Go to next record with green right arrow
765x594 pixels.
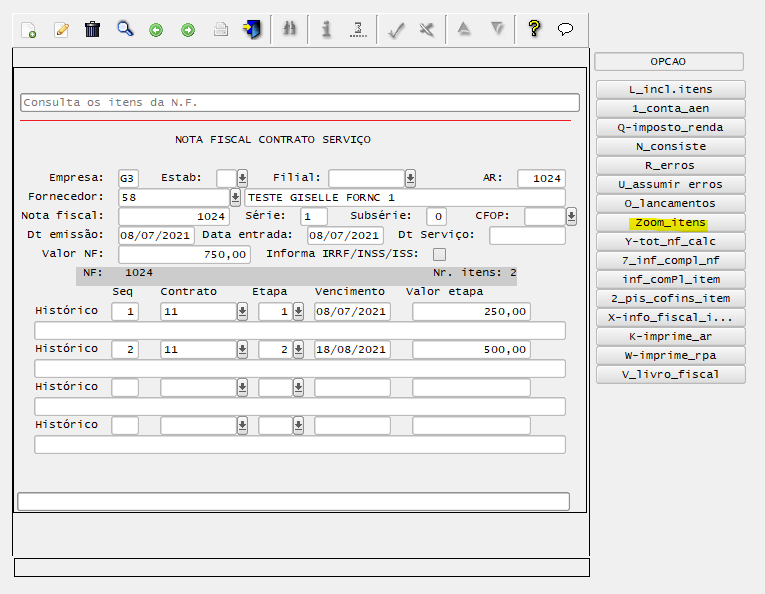coord(188,29)
